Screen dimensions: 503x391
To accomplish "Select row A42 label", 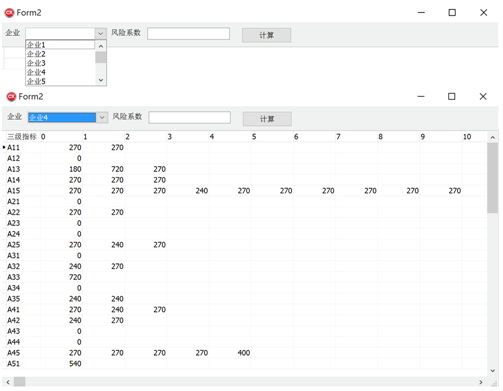I will [13, 320].
